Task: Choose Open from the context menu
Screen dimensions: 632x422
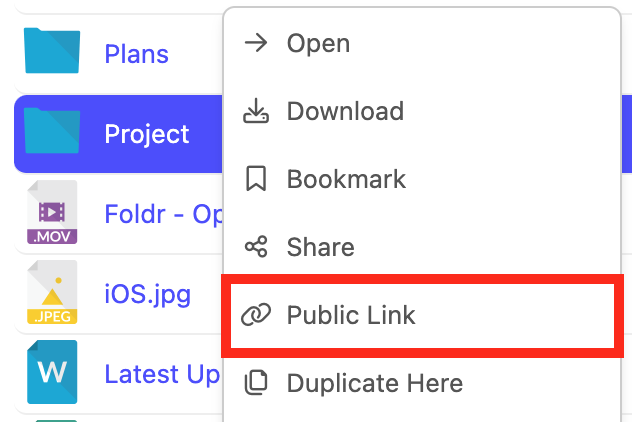Action: tap(318, 43)
